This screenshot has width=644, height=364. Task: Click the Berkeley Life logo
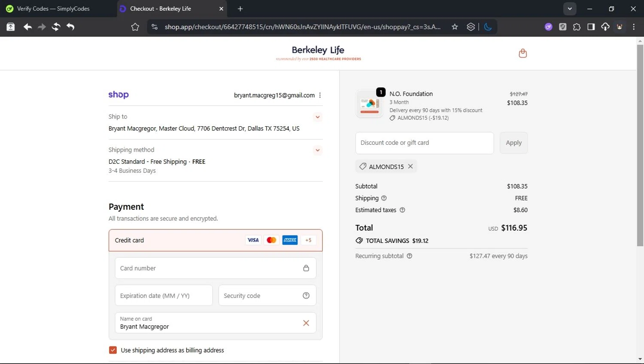point(318,53)
